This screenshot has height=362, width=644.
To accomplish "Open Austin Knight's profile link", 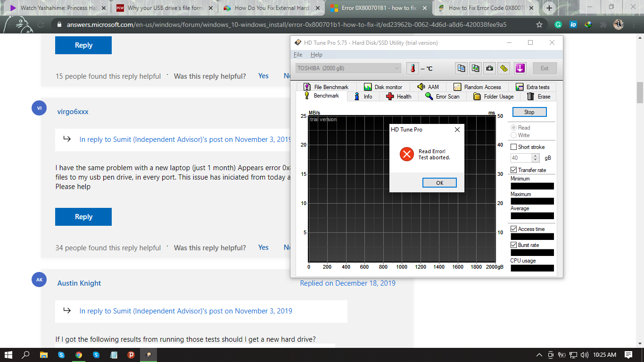I will coord(79,283).
